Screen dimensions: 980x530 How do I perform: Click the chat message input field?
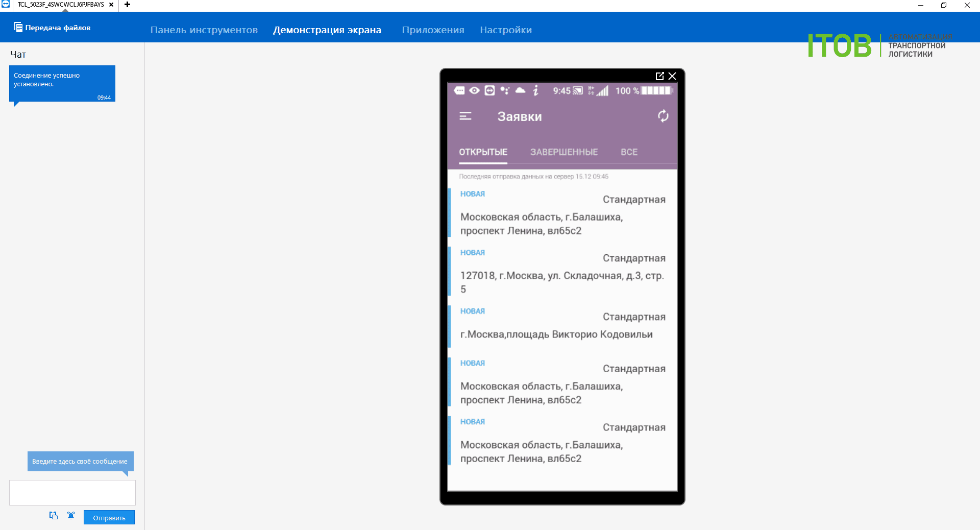(72, 493)
